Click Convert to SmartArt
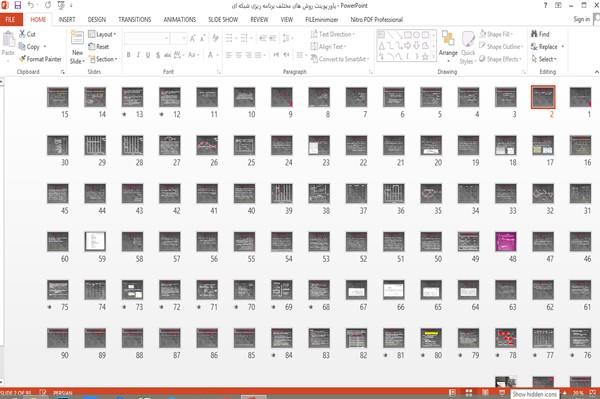The height and width of the screenshot is (399, 600). pyautogui.click(x=340, y=59)
